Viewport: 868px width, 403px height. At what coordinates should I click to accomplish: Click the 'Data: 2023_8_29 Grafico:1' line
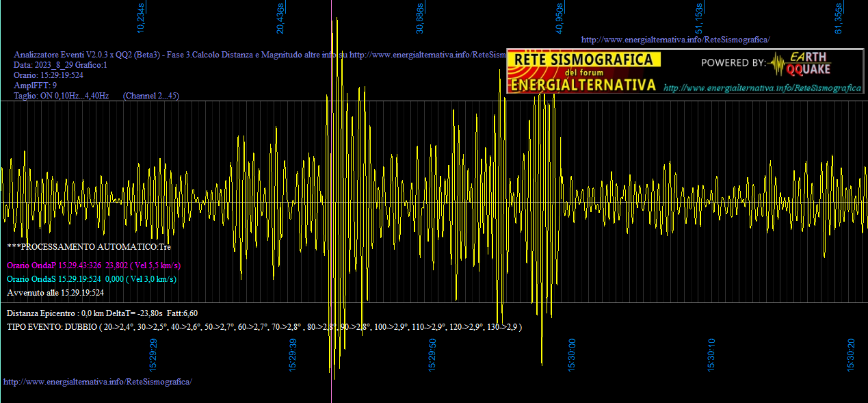[x=61, y=65]
